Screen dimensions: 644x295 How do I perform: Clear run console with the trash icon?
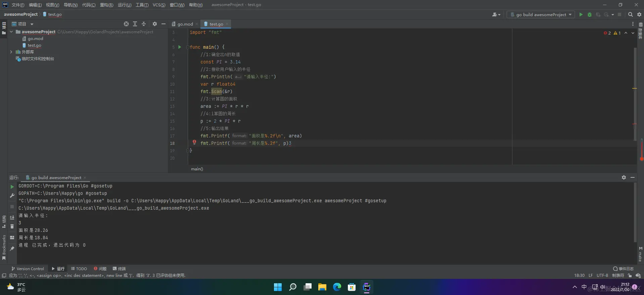click(x=12, y=226)
